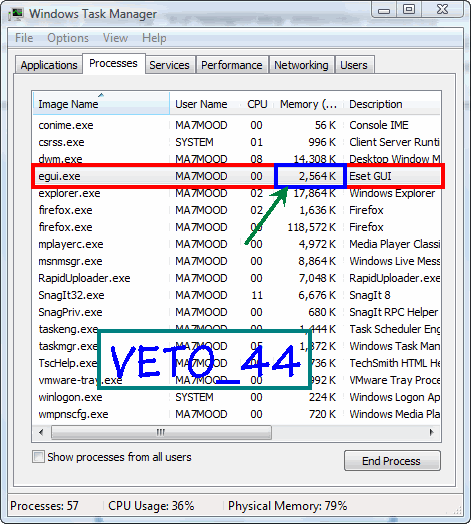Screen dimensions: 471x524
Task: Enable Show processes from all users
Action: pos(38,456)
